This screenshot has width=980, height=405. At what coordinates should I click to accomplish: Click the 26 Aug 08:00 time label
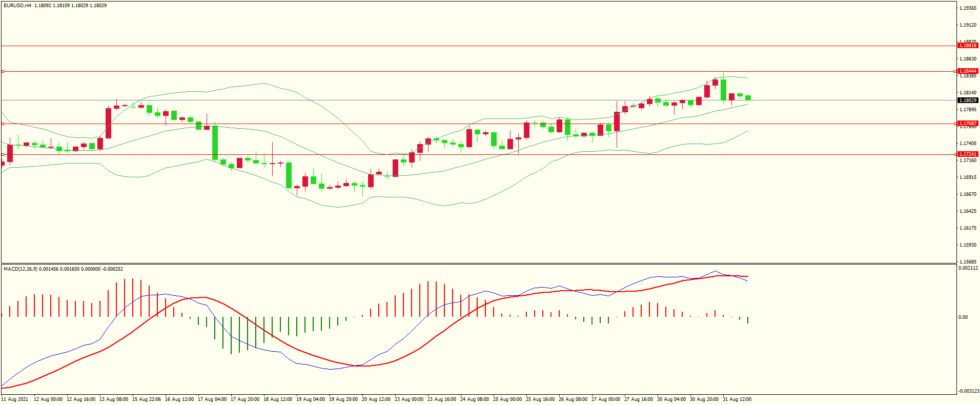pos(573,399)
